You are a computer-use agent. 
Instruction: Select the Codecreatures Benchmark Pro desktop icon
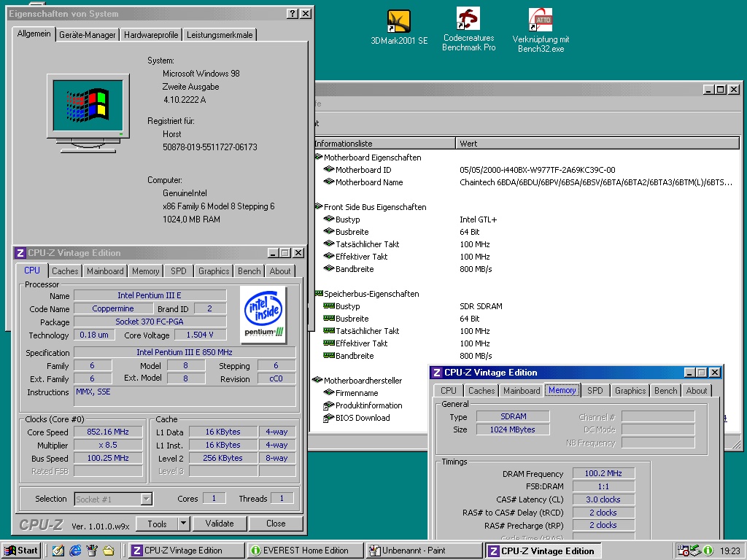(468, 20)
